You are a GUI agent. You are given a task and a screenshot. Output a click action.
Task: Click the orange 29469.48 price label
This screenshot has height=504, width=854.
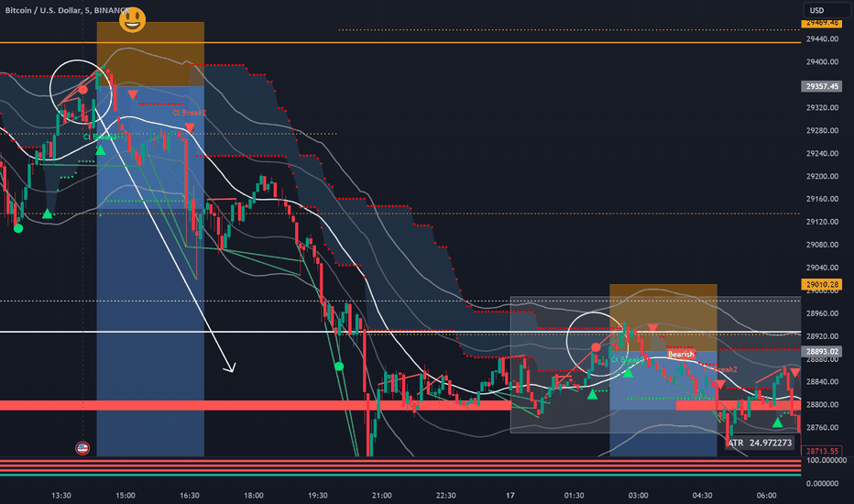tap(821, 23)
